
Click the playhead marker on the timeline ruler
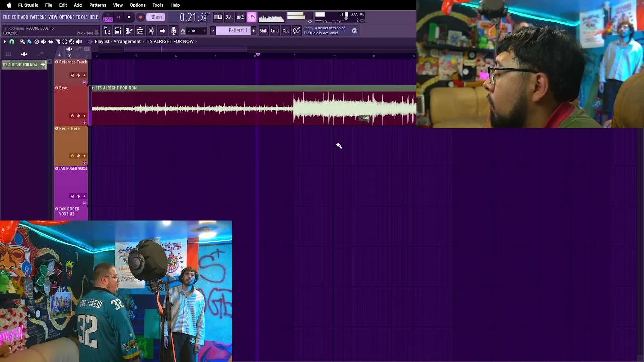click(x=258, y=55)
